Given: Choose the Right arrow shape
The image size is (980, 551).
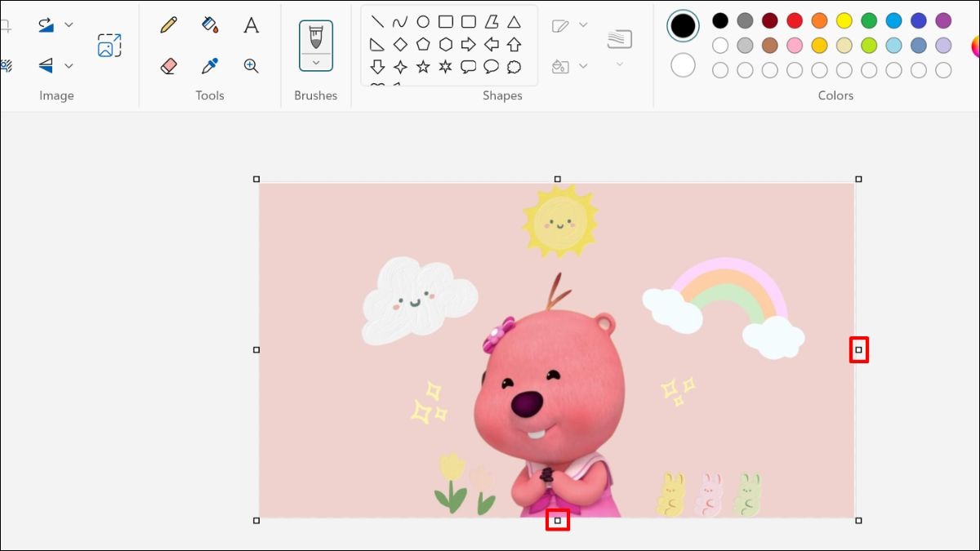Looking at the screenshot, I should click(469, 44).
